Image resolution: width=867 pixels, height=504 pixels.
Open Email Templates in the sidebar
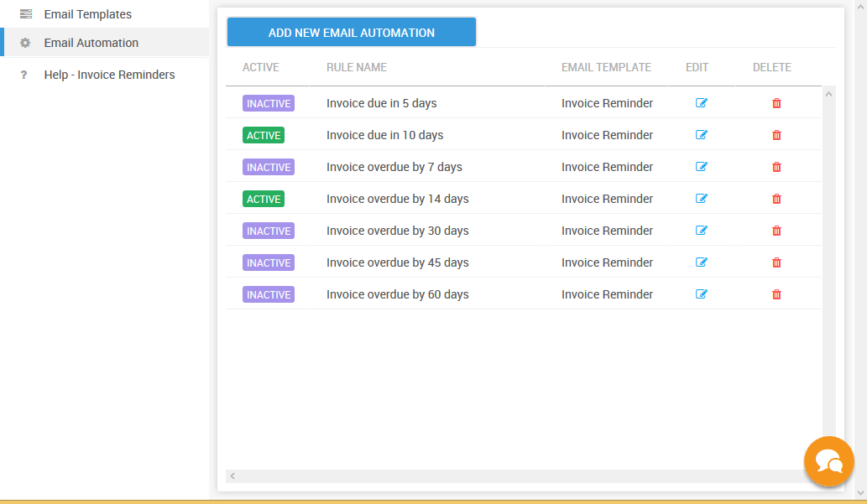point(87,14)
